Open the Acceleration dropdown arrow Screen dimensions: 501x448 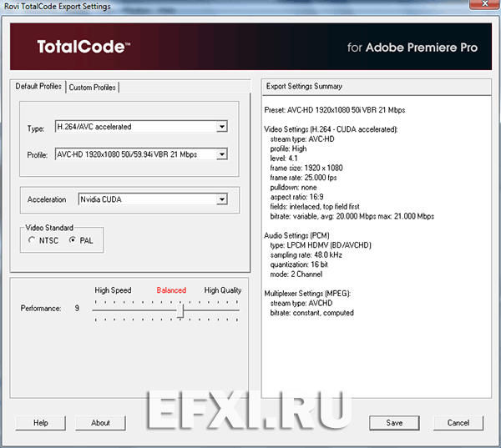222,199
